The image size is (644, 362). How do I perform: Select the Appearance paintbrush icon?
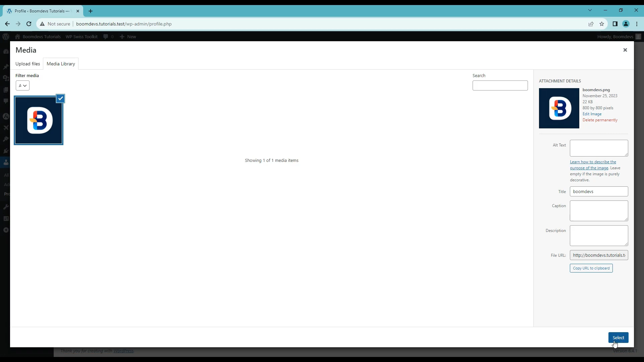(x=6, y=138)
